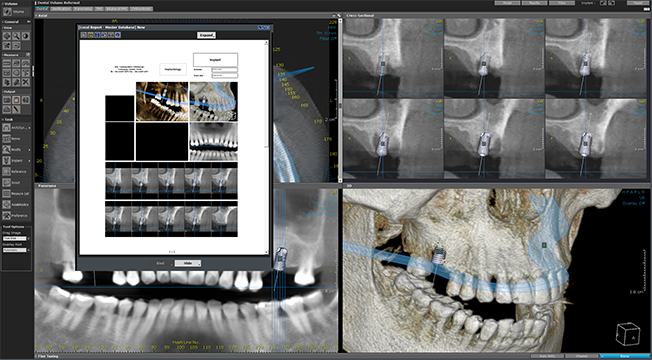Click the Hide button below report

click(188, 263)
